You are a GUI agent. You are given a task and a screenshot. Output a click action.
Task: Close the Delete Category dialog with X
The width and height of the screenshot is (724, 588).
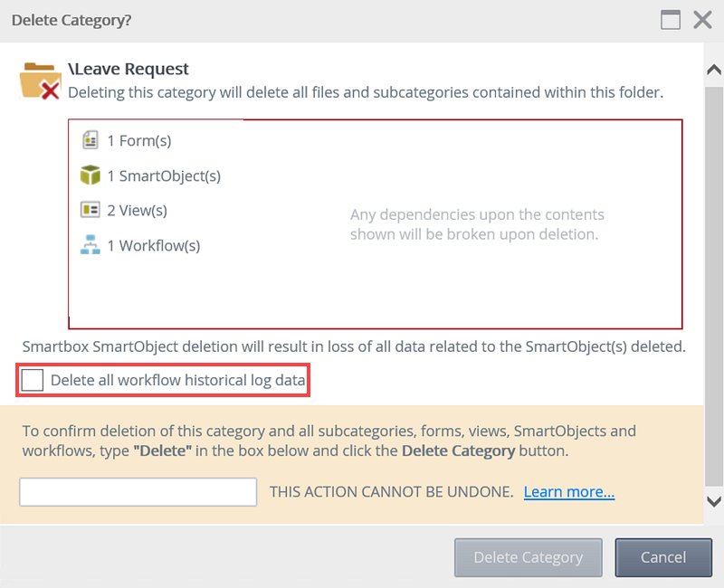(702, 20)
